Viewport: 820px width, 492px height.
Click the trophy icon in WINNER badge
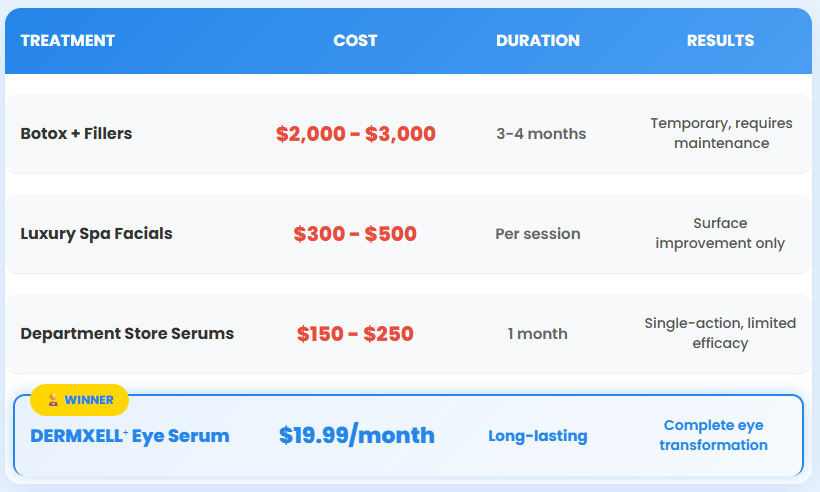53,400
